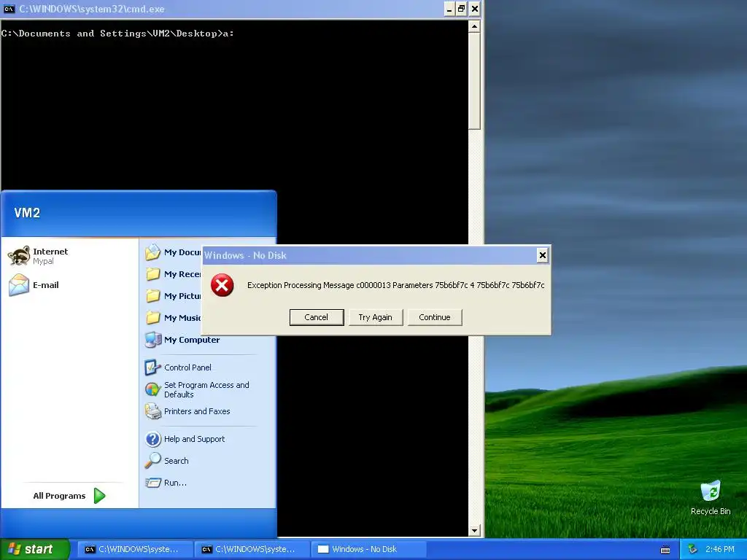The height and width of the screenshot is (560, 747).
Task: Switch to first cmd.exe taskbar button
Action: [x=135, y=549]
